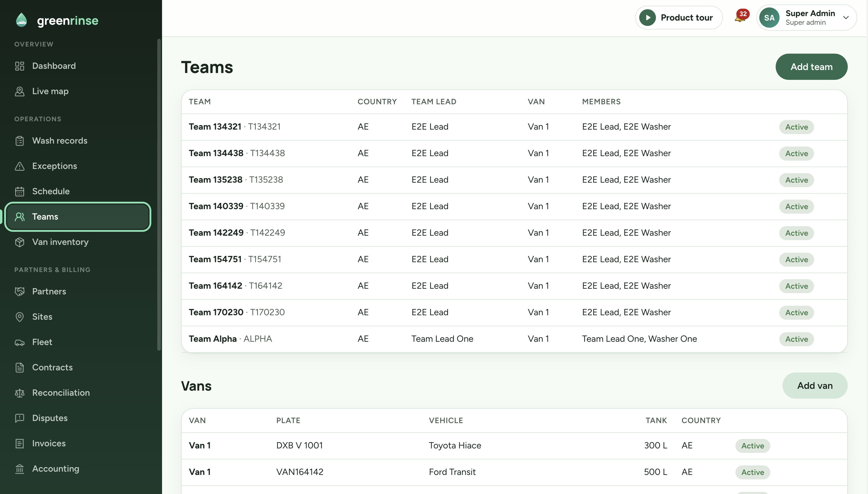Click the greenrinse droplet logo
The width and height of the screenshot is (868, 494).
point(22,20)
